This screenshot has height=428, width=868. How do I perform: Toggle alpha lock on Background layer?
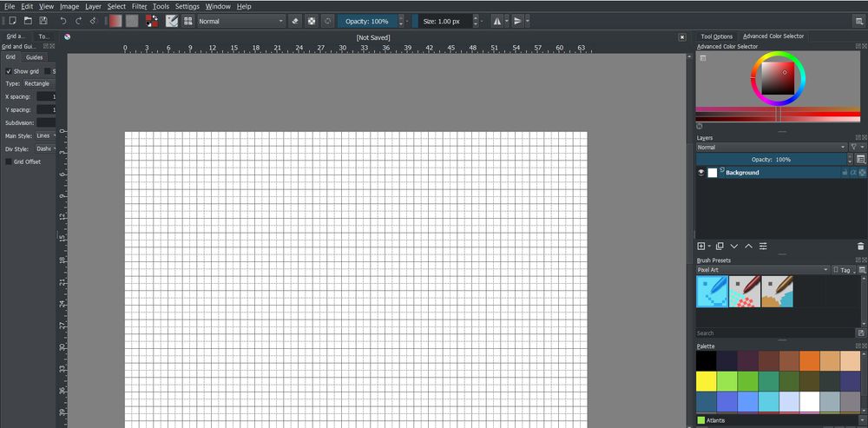click(863, 173)
